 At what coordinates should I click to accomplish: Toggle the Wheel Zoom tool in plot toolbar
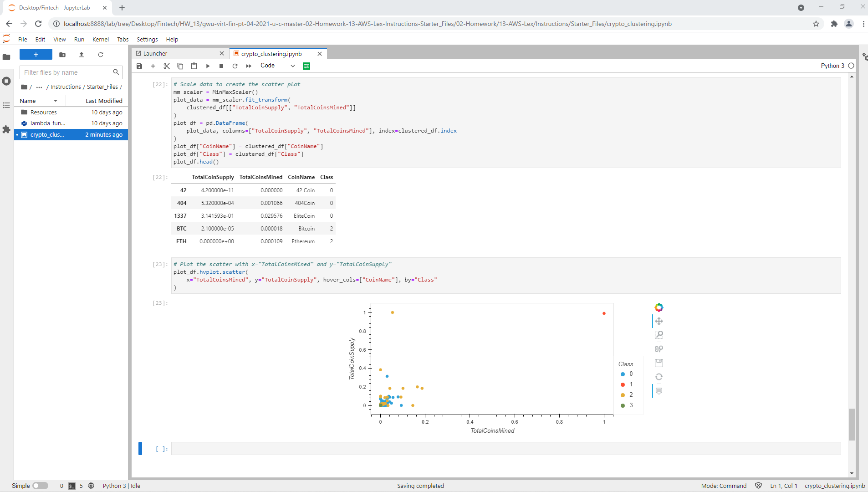(659, 349)
